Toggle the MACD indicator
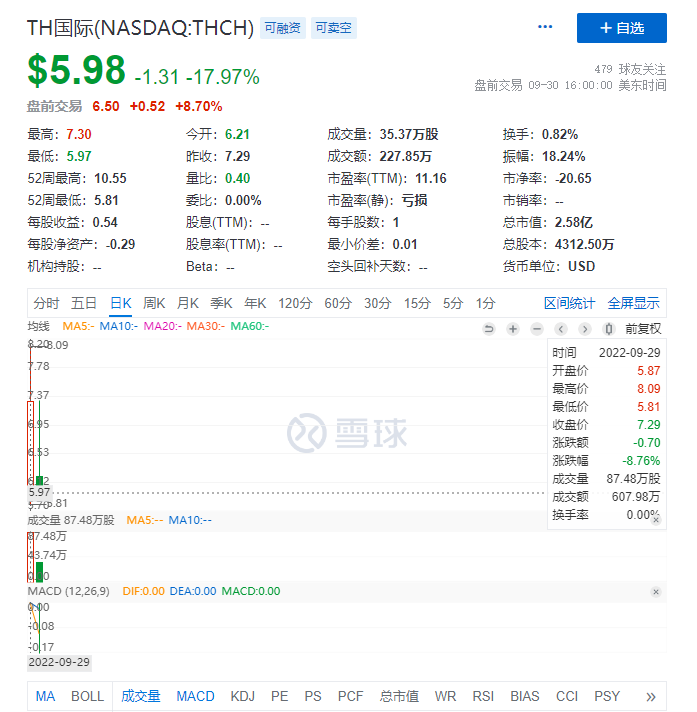Screen dimensions: 697x712 pyautogui.click(x=195, y=696)
